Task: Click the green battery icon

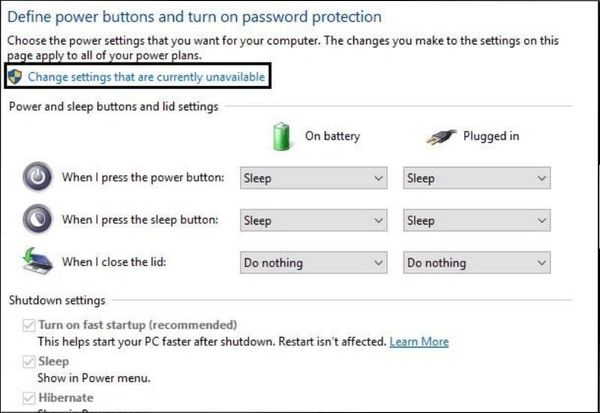Action: [281, 135]
